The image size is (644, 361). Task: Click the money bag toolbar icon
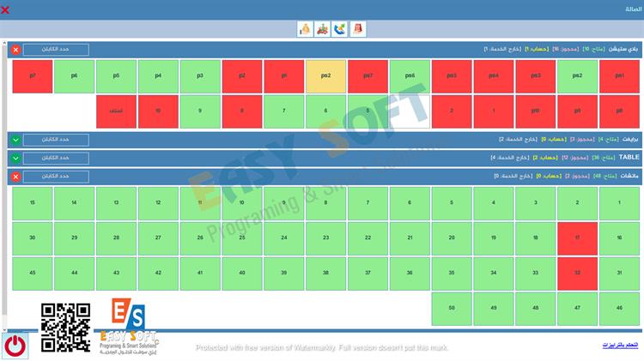coord(305,29)
